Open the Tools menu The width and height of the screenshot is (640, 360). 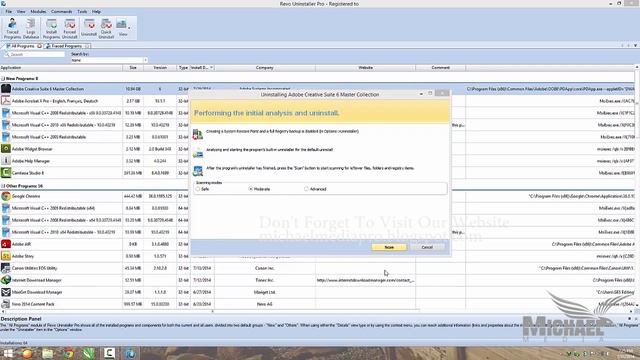(x=82, y=11)
